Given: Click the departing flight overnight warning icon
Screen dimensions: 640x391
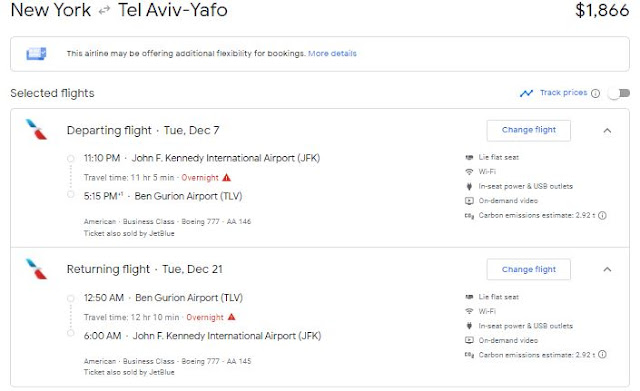Looking at the screenshot, I should 227,178.
